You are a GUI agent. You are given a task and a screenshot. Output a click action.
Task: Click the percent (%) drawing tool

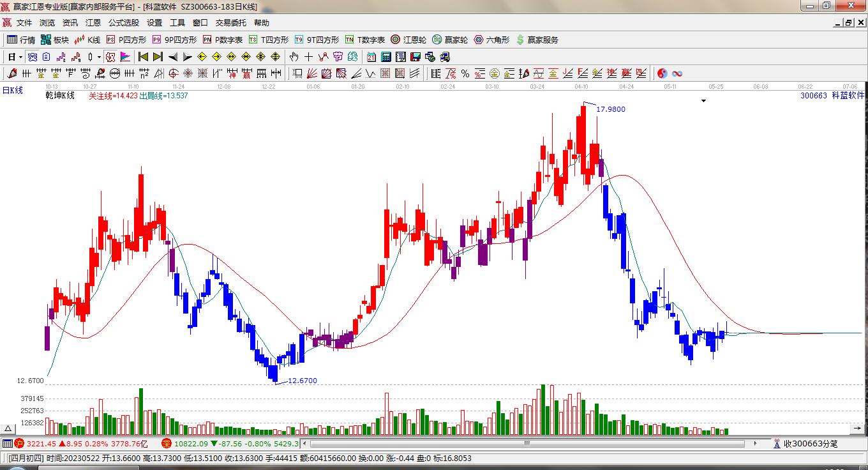465,73
